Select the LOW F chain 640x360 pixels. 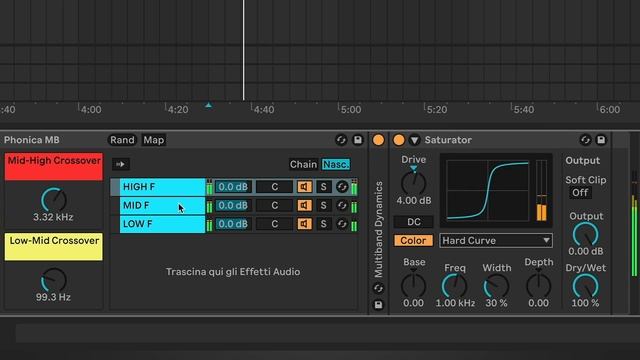(x=162, y=224)
